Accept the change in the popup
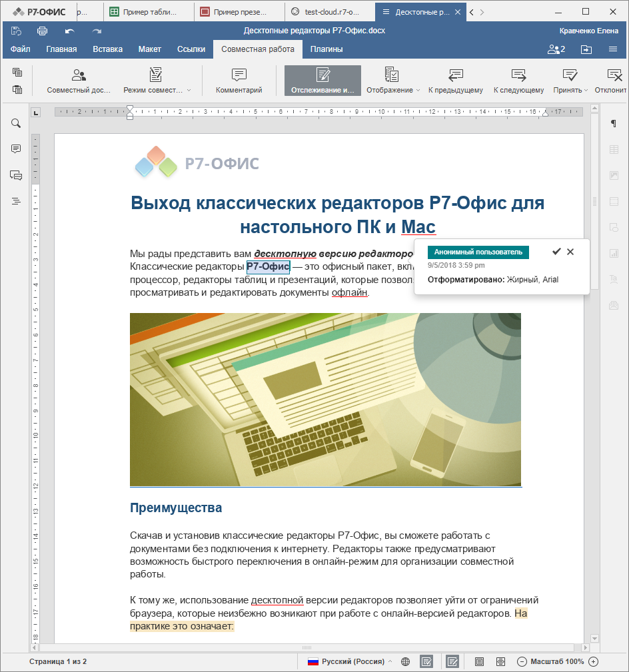The image size is (629, 672). 556,252
